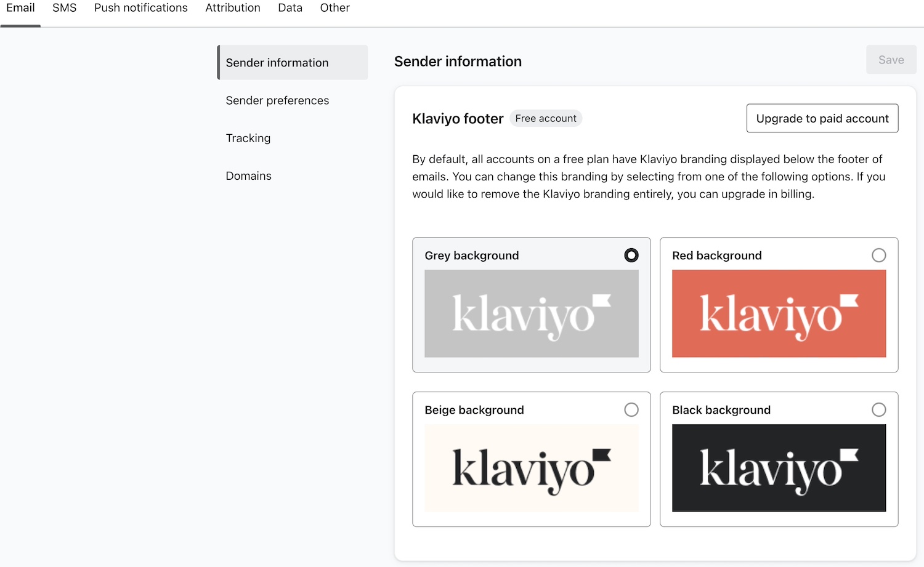Open Sender preferences settings
The height and width of the screenshot is (567, 924).
tap(277, 100)
